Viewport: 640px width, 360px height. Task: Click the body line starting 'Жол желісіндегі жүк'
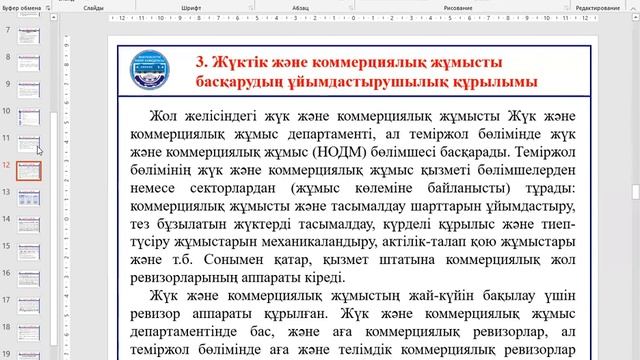[x=362, y=116]
